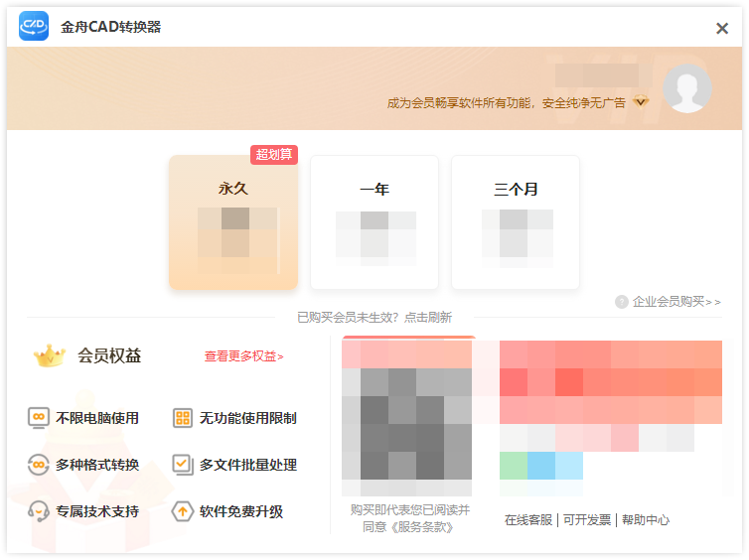
Task: Open the 帮助中心 help center
Action: click(646, 520)
